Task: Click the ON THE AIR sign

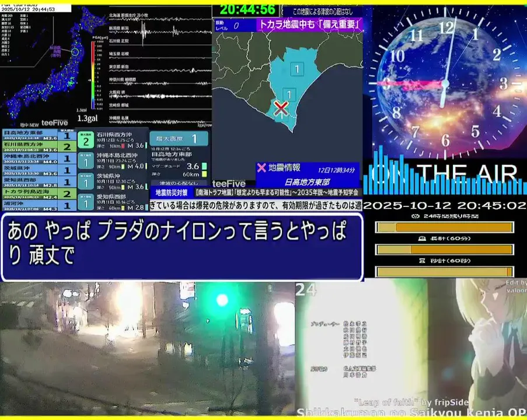Action: (444, 174)
